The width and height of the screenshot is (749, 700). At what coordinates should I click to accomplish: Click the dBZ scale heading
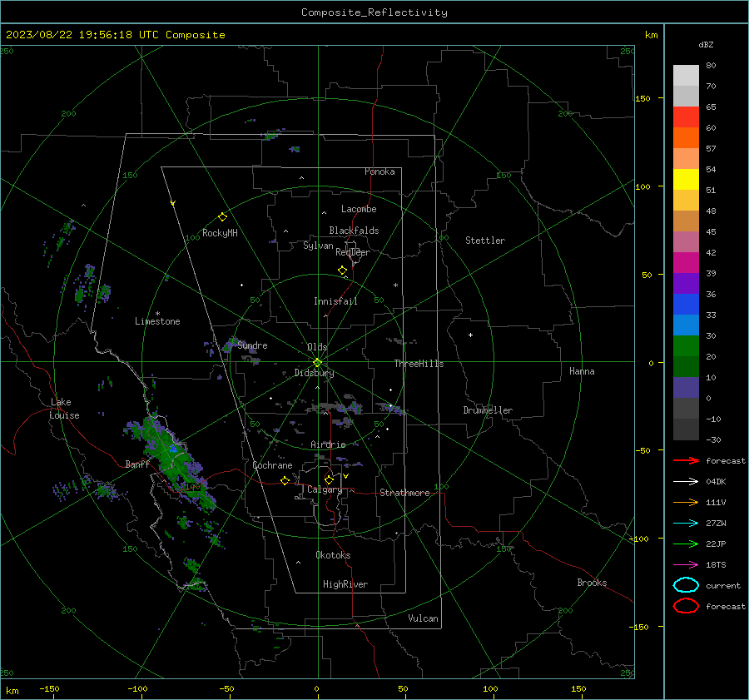(x=706, y=44)
